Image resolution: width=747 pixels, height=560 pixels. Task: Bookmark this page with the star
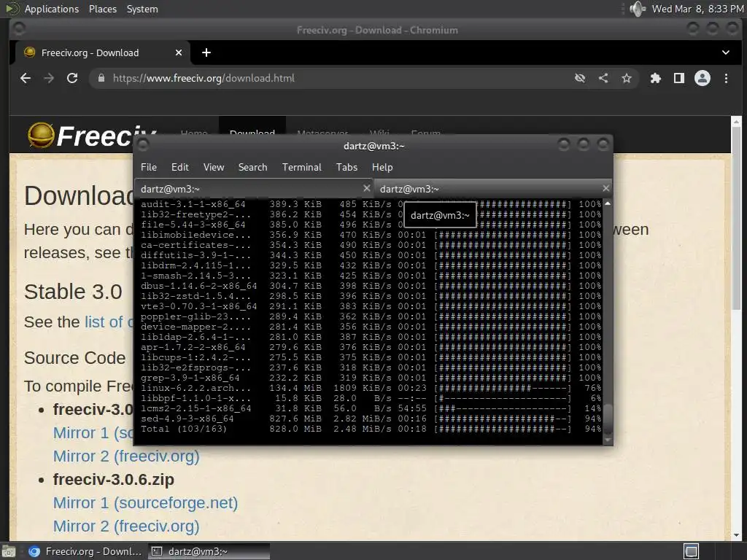(627, 78)
